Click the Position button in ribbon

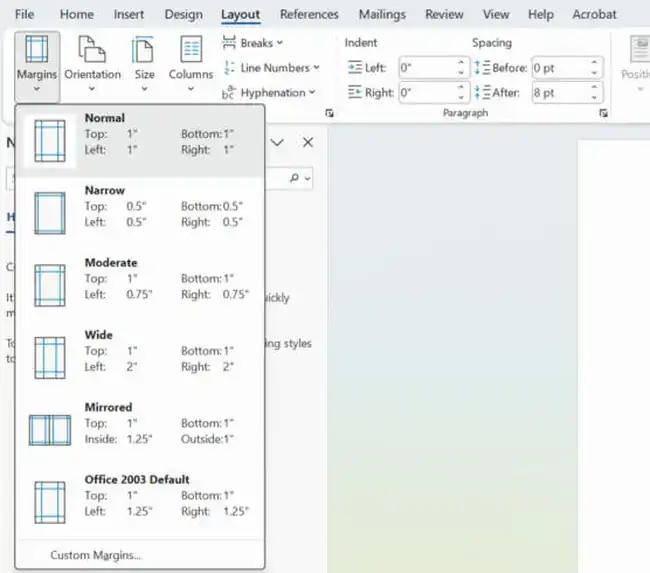click(638, 64)
